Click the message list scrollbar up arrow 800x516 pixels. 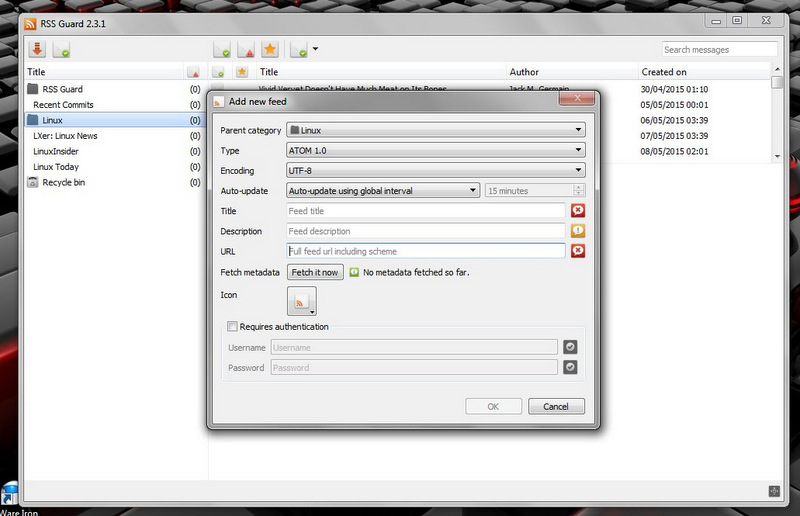point(777,69)
